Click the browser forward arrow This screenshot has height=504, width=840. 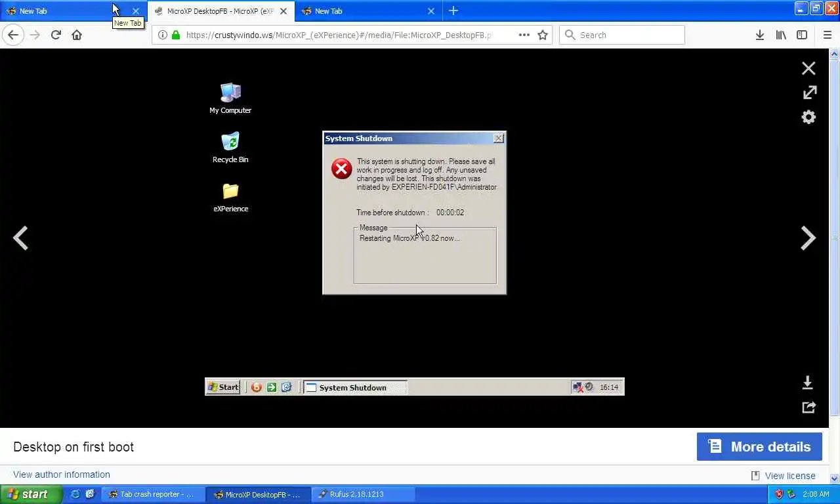coord(35,35)
